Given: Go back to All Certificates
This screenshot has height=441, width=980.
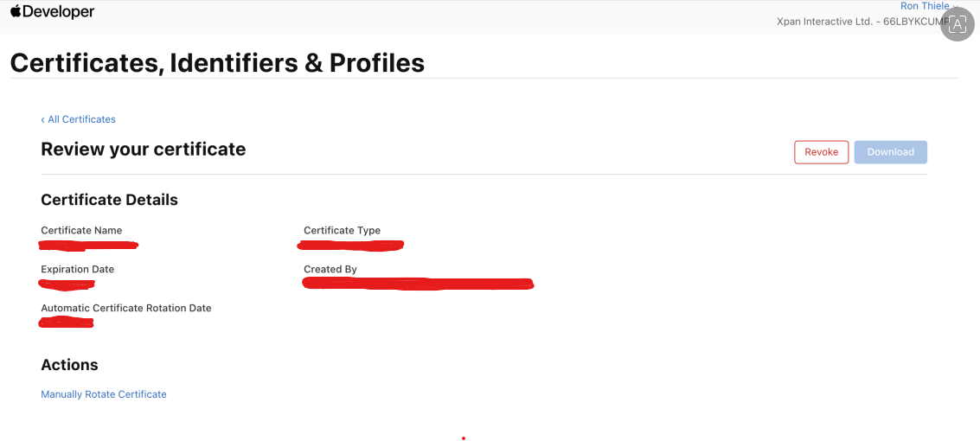Looking at the screenshot, I should (x=78, y=119).
